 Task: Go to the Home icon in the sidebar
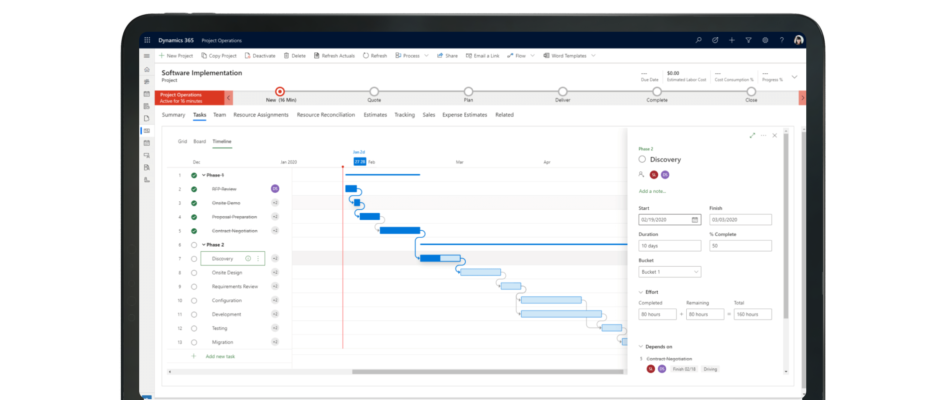click(x=147, y=70)
